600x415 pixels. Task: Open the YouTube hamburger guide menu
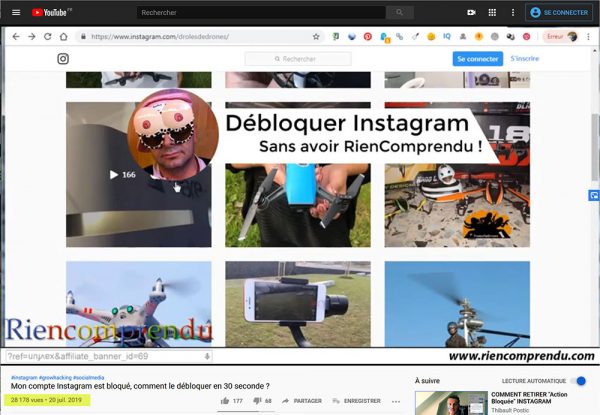(15, 13)
